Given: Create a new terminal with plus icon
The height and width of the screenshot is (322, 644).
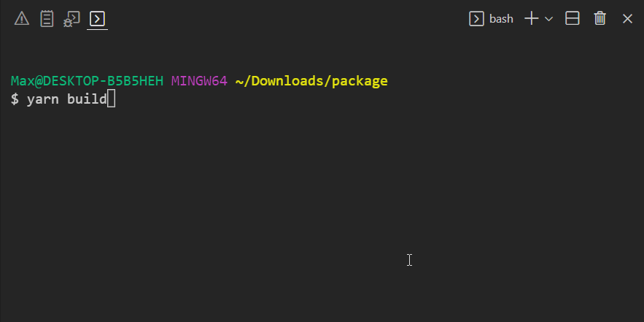Looking at the screenshot, I should [531, 19].
